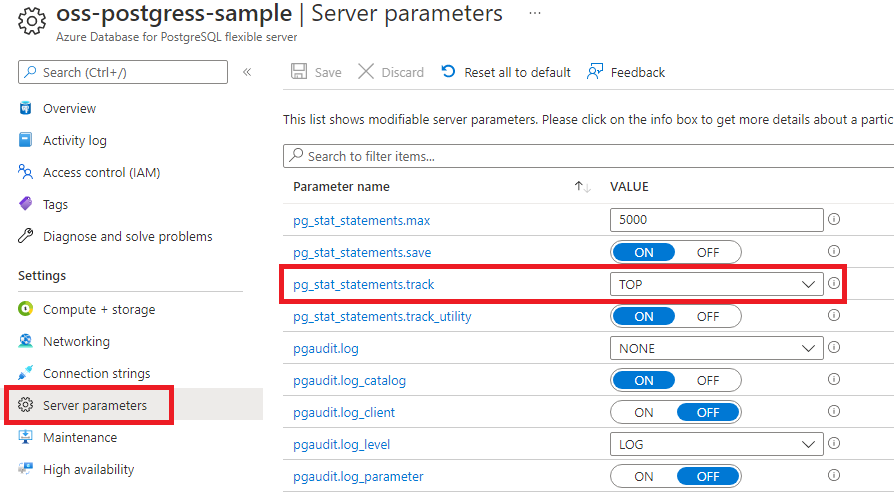Click the Diagnose and solve problems wrench icon
Image resolution: width=894 pixels, height=492 pixels.
click(26, 236)
